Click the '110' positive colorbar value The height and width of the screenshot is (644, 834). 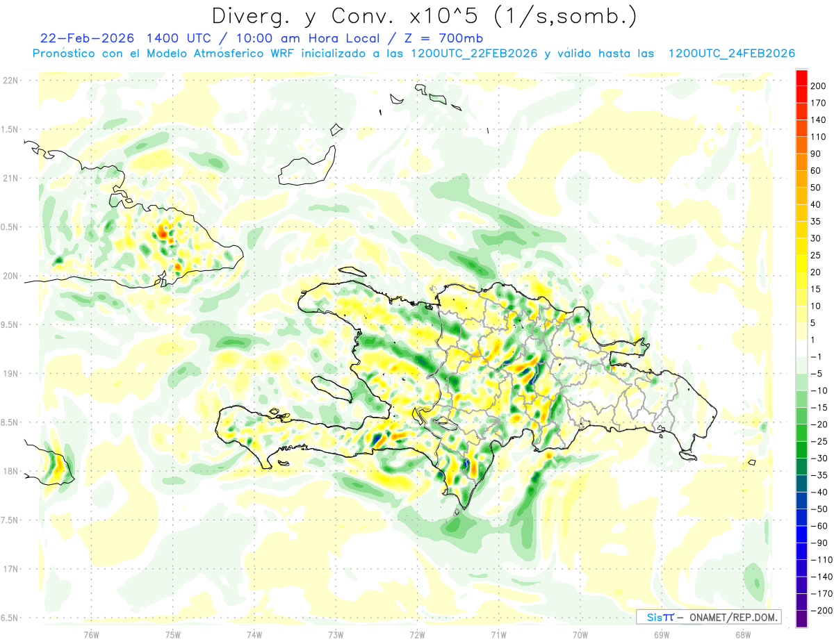click(819, 137)
